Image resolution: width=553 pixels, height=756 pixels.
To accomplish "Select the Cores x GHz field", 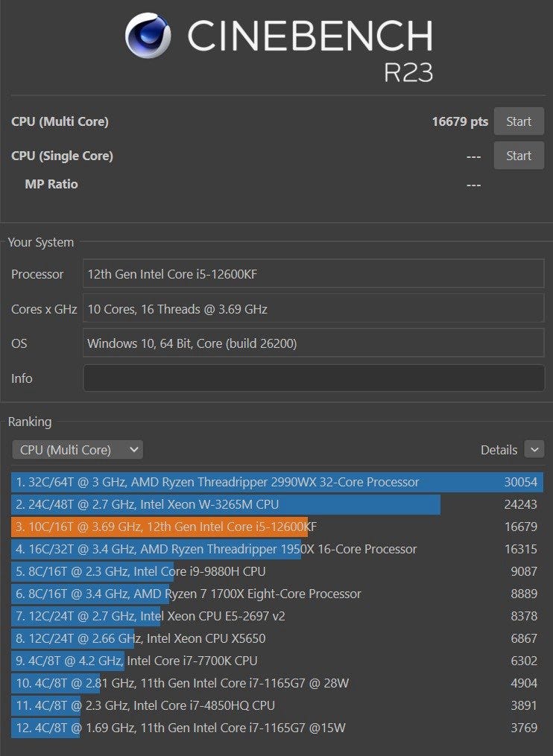I will [x=314, y=309].
